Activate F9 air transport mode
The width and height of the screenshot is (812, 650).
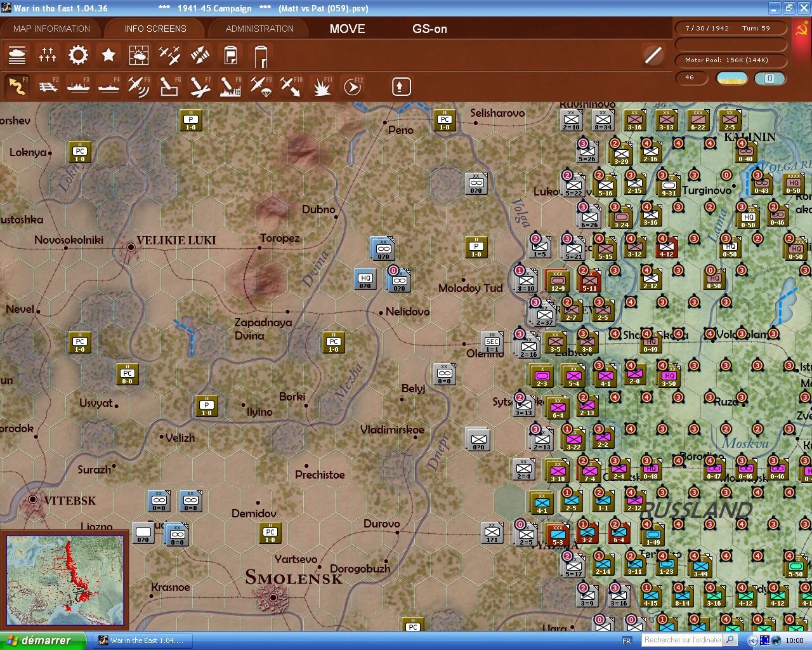coord(261,86)
